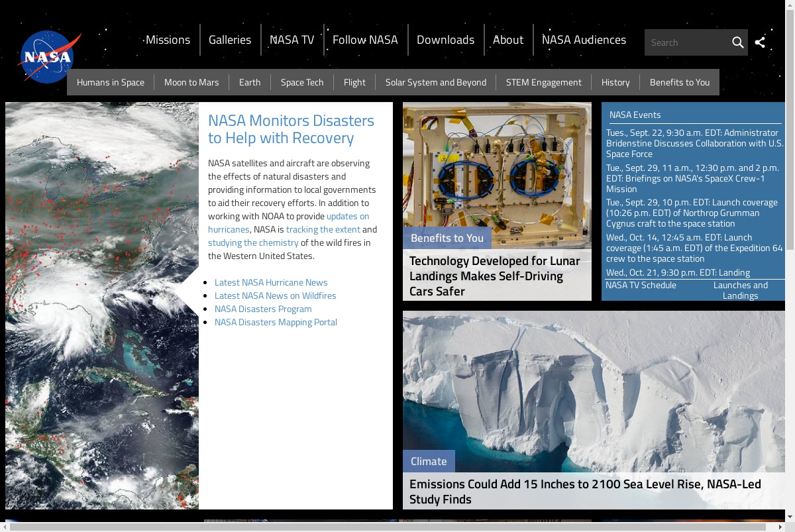
Task: Open the Expedition 64 launch event
Action: 694,248
